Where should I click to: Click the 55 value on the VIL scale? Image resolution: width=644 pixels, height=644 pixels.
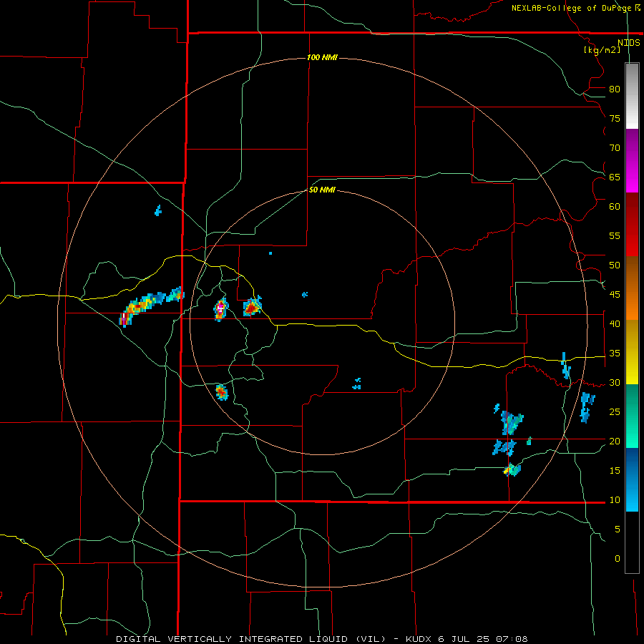coord(615,235)
